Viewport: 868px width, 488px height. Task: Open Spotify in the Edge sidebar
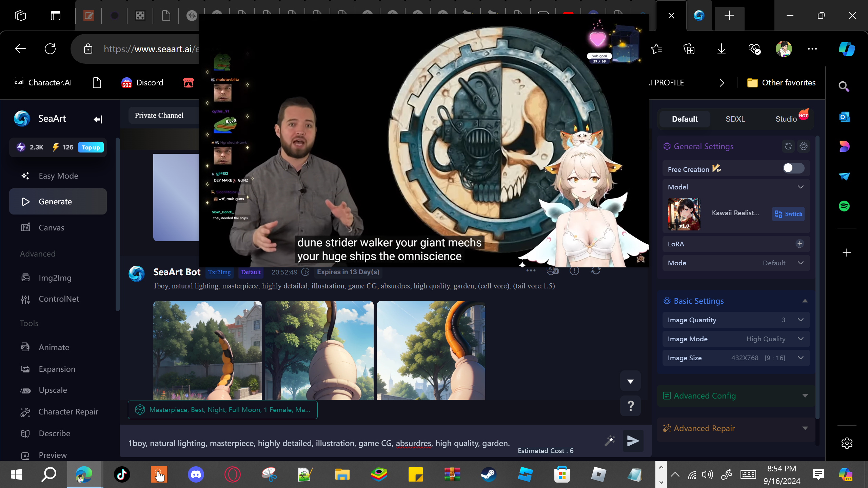844,206
